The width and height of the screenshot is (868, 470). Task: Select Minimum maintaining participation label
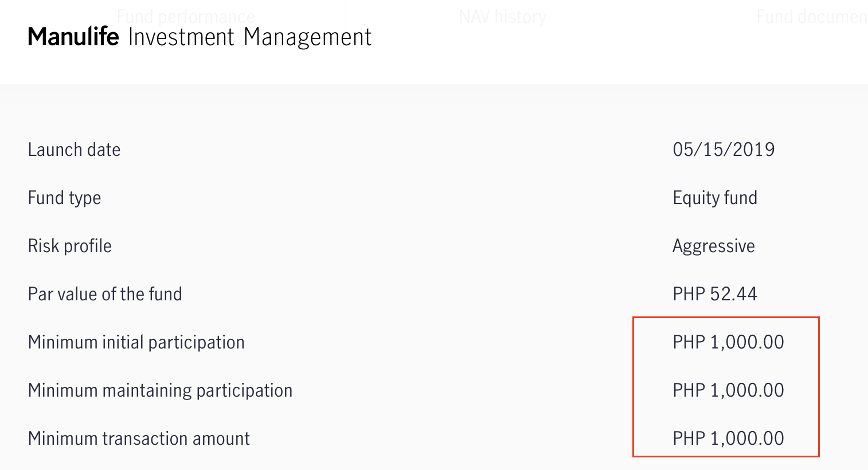(160, 390)
